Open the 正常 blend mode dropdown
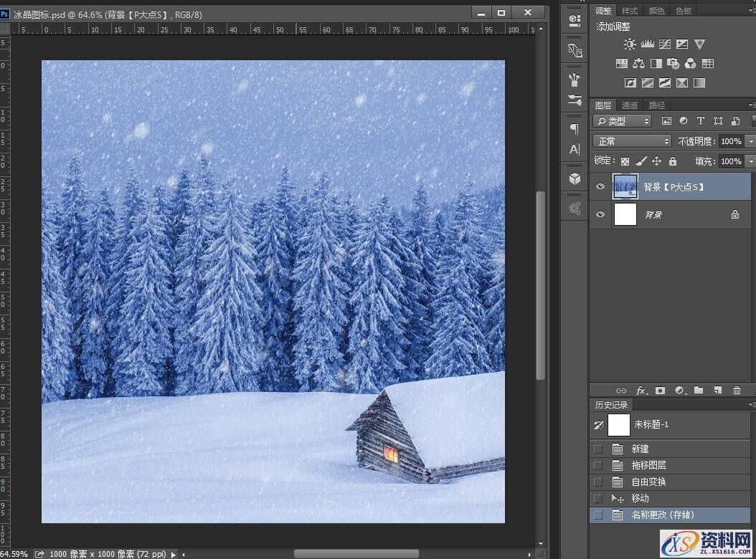Viewport: 756px width, 559px height. [x=632, y=141]
